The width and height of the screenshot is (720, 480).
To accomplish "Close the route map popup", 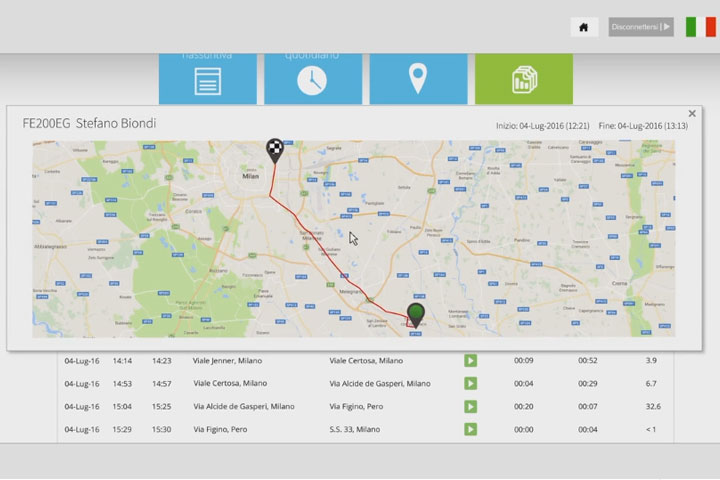I will coord(692,114).
